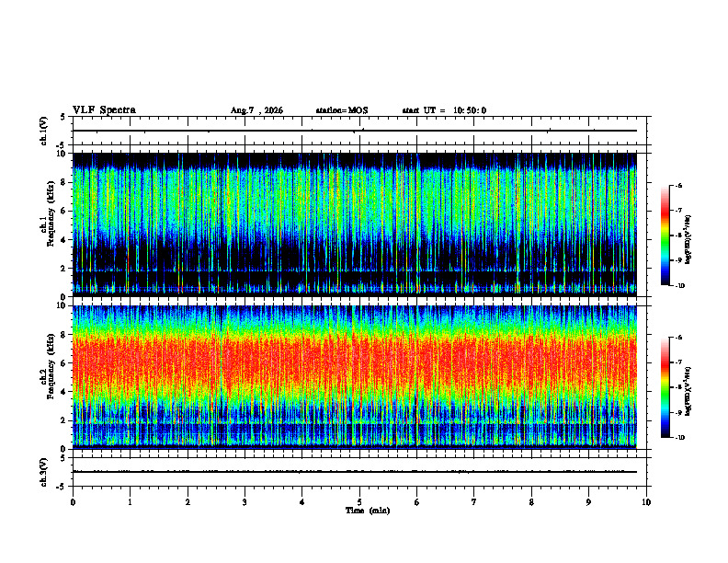Click time axis tick label "10"
728x563 pixels.
tap(646, 502)
